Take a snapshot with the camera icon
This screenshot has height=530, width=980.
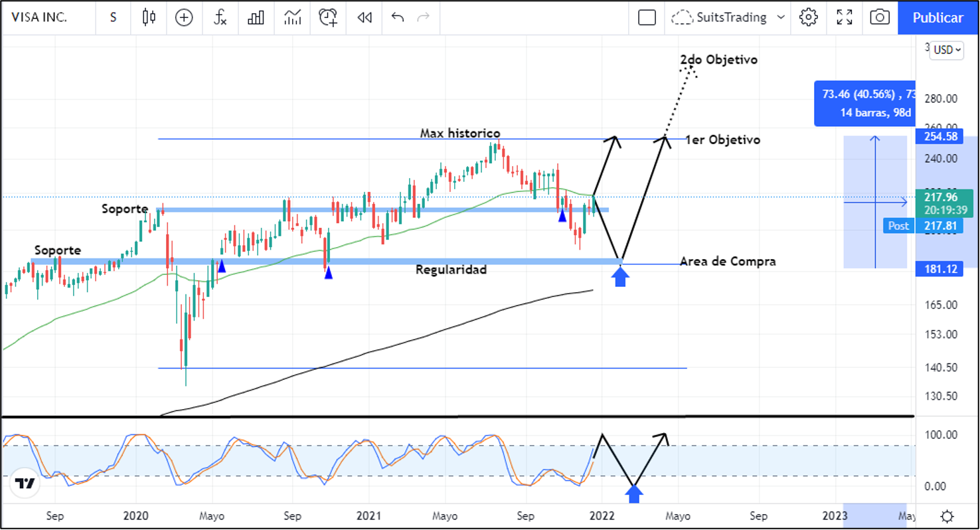(880, 17)
